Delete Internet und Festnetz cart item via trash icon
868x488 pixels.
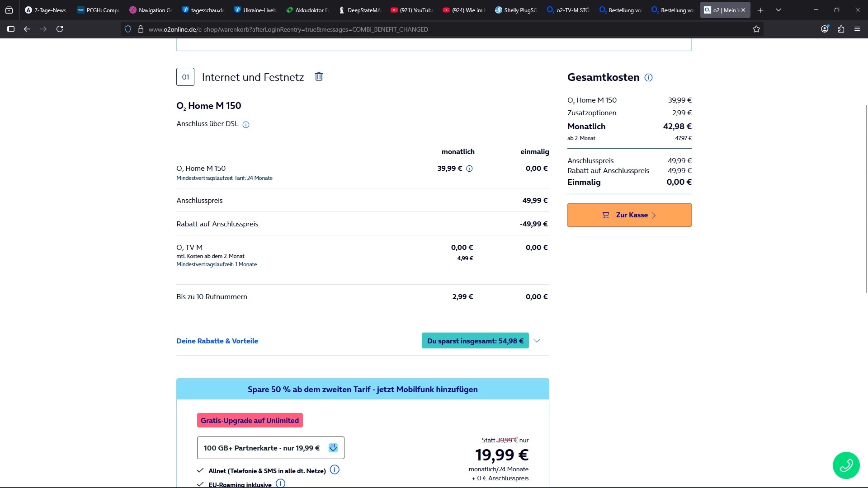319,76
